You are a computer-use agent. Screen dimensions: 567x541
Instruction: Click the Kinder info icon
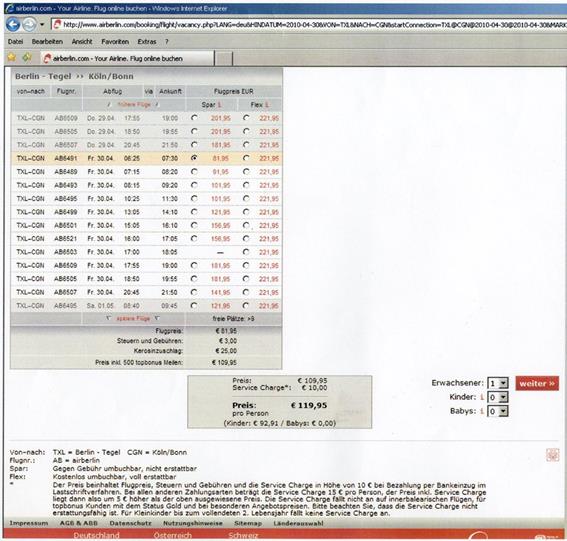point(482,397)
